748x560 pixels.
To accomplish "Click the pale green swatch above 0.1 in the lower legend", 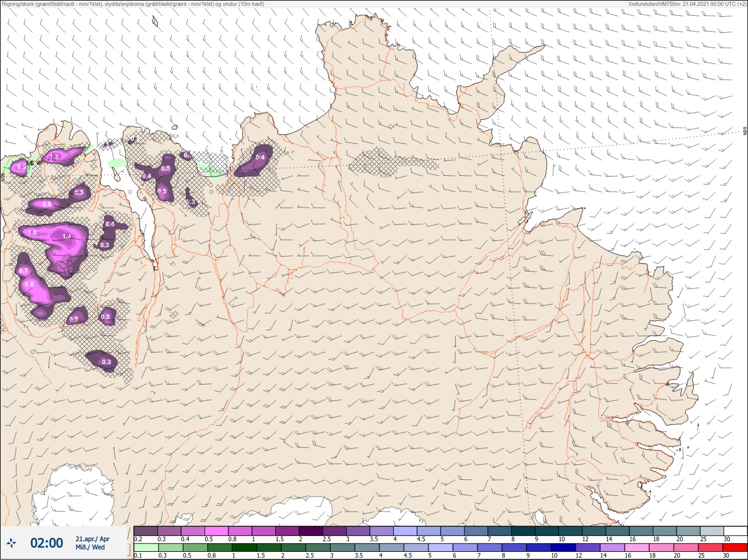I will pos(146,548).
